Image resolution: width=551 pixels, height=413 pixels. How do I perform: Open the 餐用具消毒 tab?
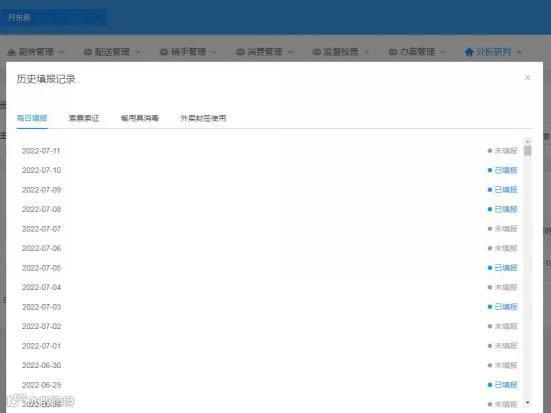[x=140, y=118]
